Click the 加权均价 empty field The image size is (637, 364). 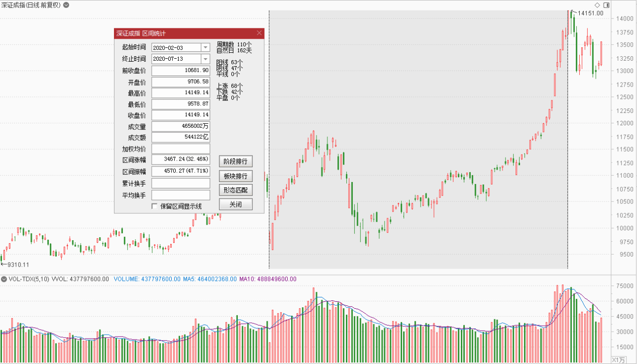(x=181, y=149)
